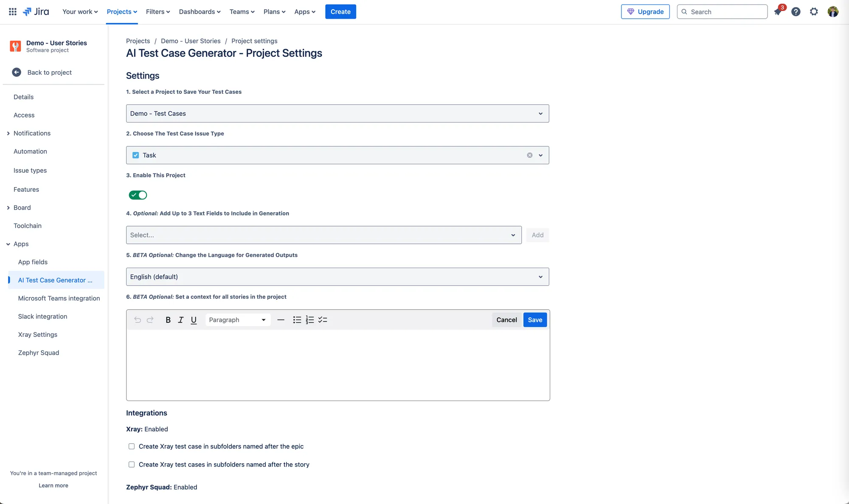Open the Jira app switcher grid
Image resolution: width=849 pixels, height=504 pixels.
tap(13, 12)
